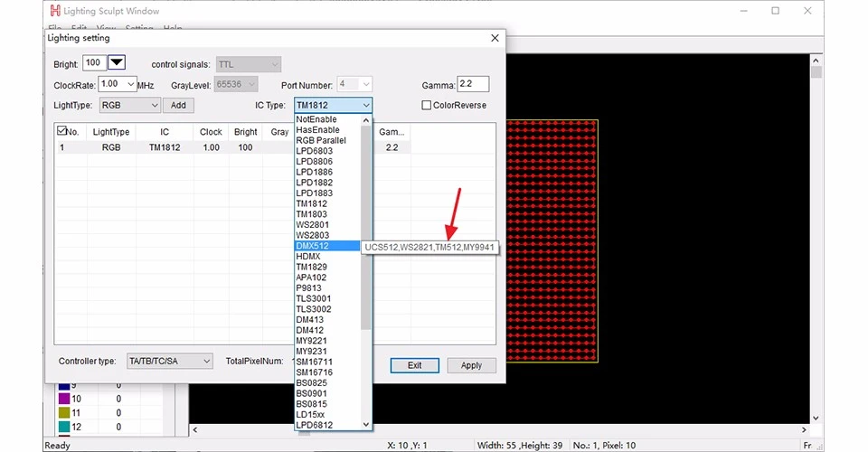Open the Bright value dropdown arrow

click(x=117, y=62)
